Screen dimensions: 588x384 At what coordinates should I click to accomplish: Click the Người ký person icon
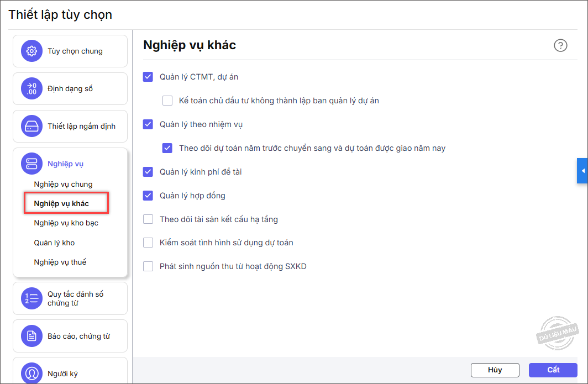pos(32,373)
